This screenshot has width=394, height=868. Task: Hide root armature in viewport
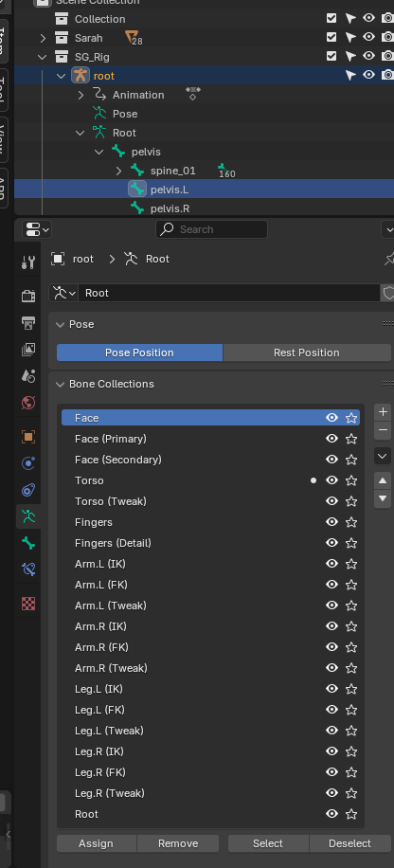(368, 75)
